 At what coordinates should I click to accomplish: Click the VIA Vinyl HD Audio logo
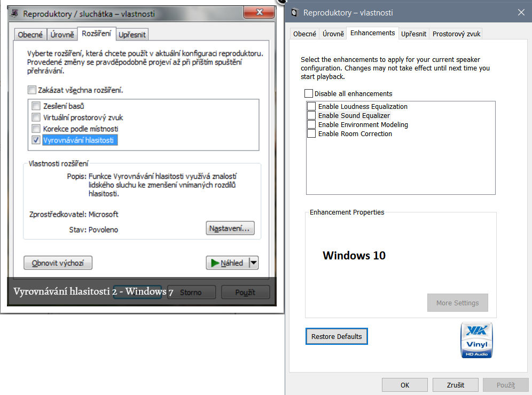pyautogui.click(x=476, y=340)
